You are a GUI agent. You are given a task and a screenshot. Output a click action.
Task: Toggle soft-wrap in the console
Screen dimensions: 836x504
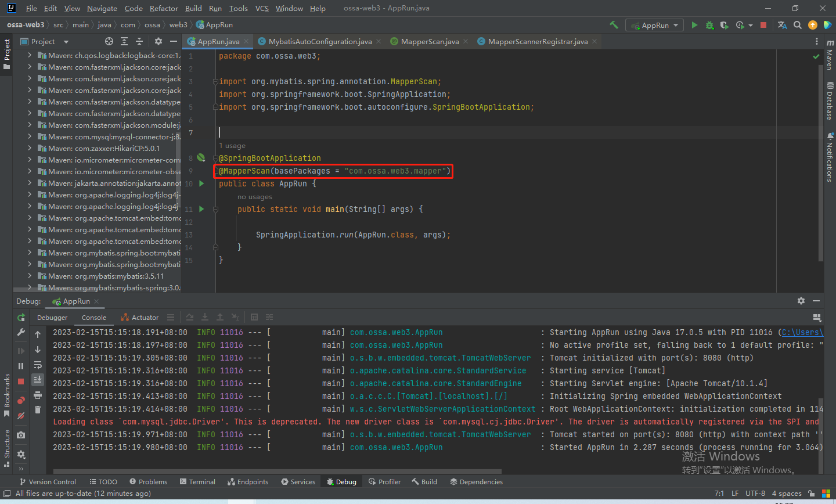pyautogui.click(x=38, y=365)
